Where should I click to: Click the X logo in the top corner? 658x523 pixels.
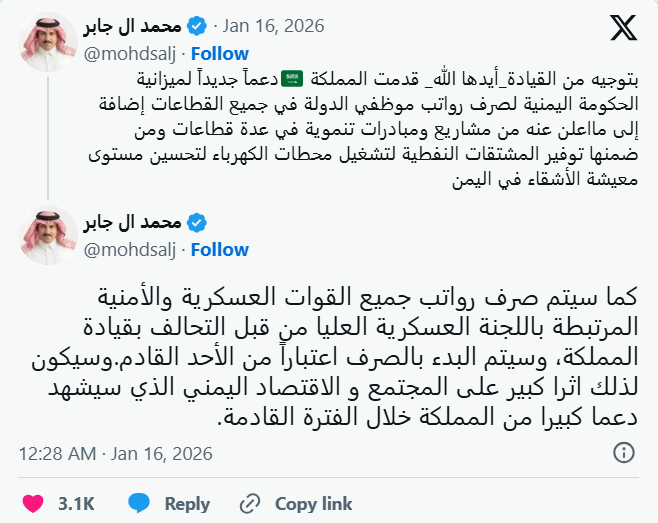(622, 28)
